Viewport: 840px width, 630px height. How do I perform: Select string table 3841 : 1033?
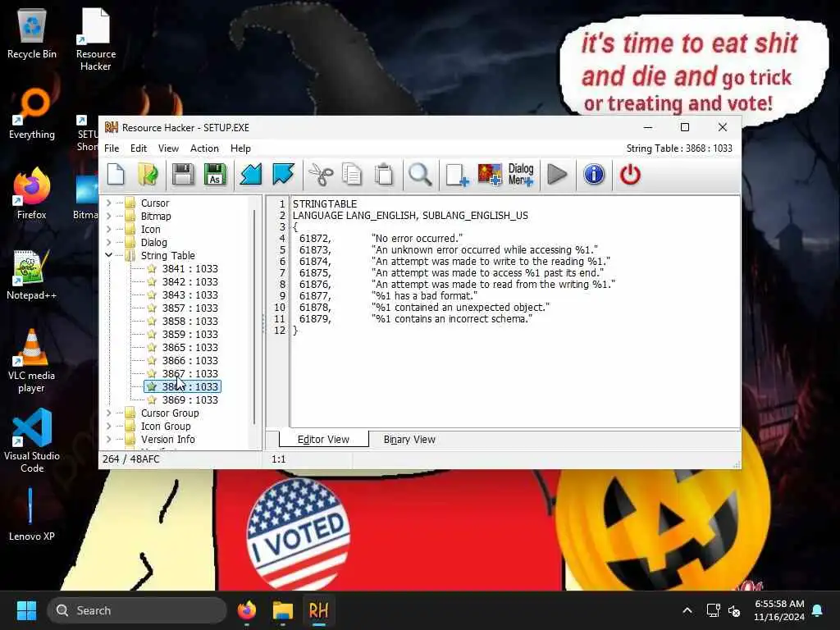(x=189, y=269)
